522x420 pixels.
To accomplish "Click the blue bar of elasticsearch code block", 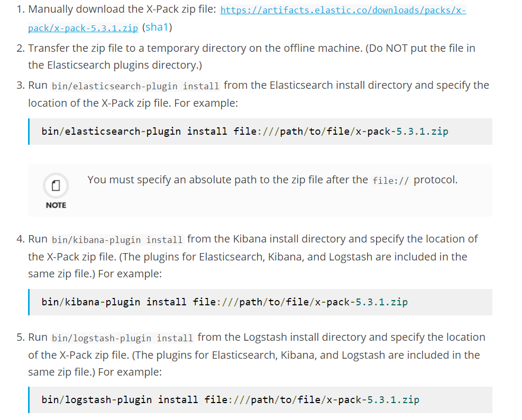I will tap(29, 132).
